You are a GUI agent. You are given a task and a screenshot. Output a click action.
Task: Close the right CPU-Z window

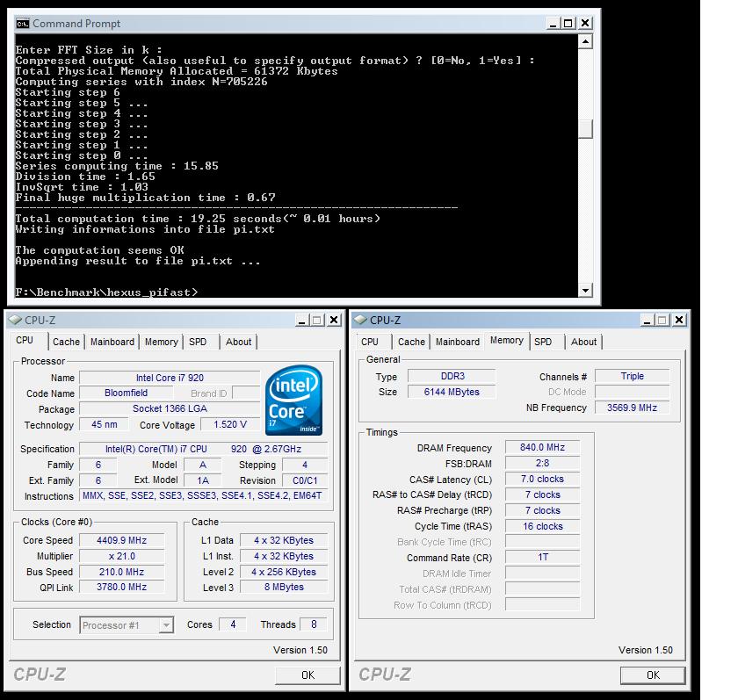pos(678,321)
